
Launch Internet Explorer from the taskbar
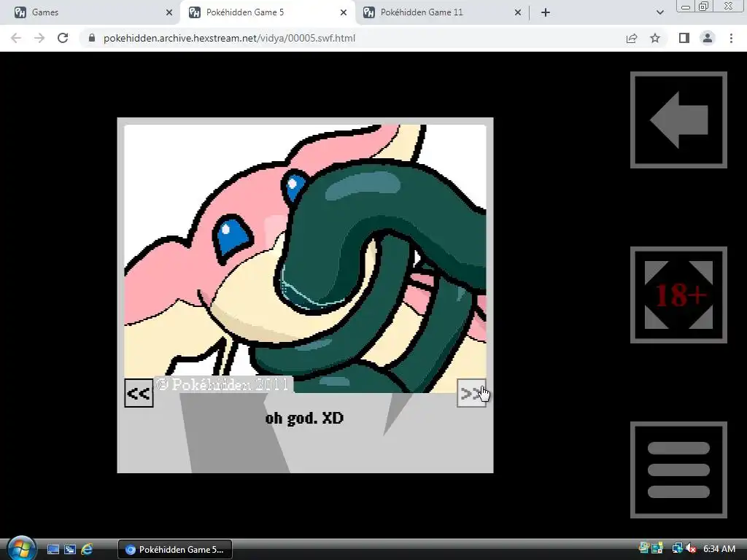[88, 550]
